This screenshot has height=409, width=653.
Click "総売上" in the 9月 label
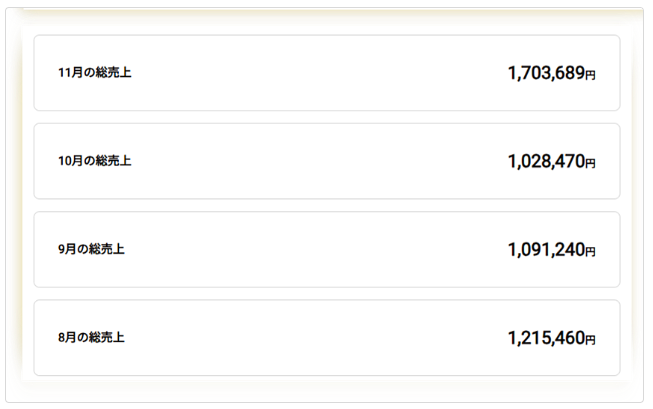[x=107, y=249]
